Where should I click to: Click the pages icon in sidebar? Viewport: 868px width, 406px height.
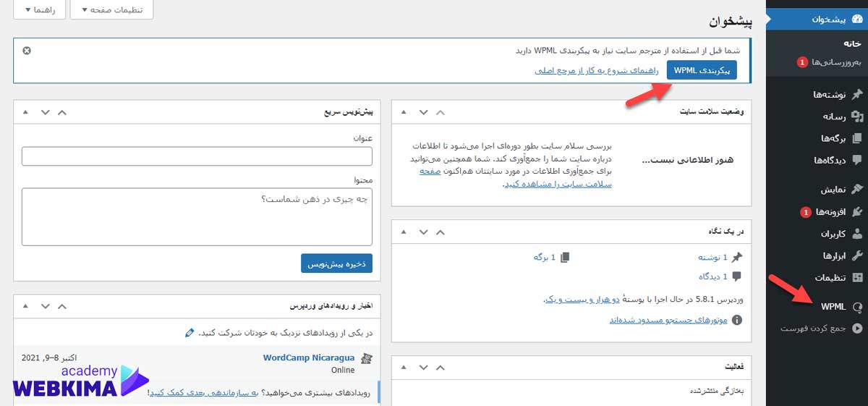coord(857,138)
